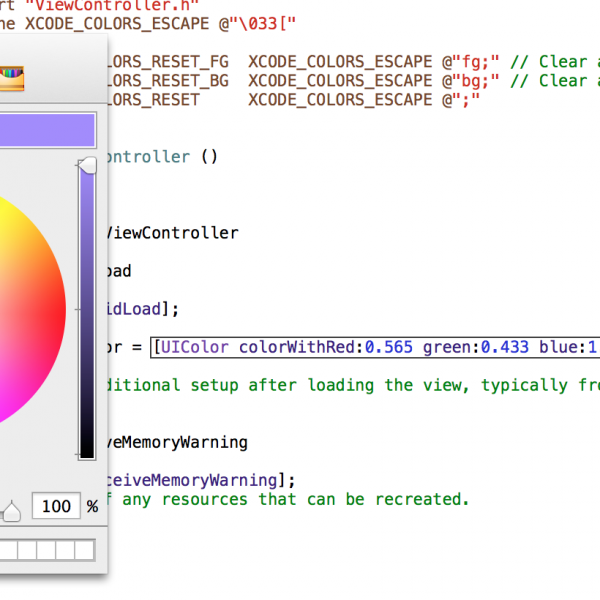The width and height of the screenshot is (600, 600).
Task: Click the @"bg;" string literal
Action: pyautogui.click(x=471, y=82)
